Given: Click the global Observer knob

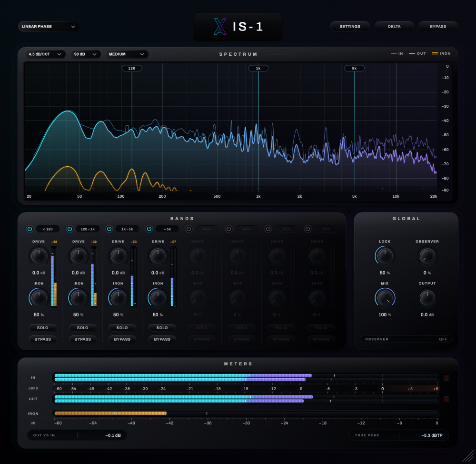Looking at the screenshot, I should click(427, 256).
